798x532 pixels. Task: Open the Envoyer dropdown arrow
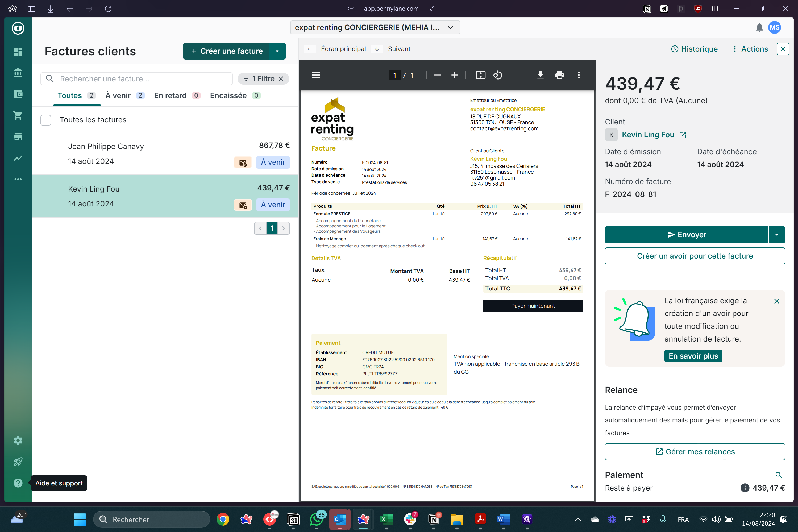[777, 234]
